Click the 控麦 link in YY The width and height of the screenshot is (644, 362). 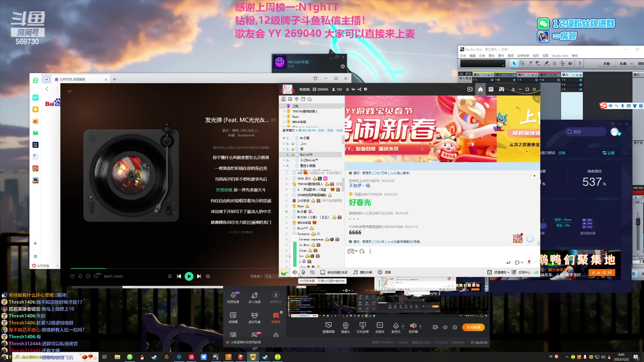tap(321, 130)
